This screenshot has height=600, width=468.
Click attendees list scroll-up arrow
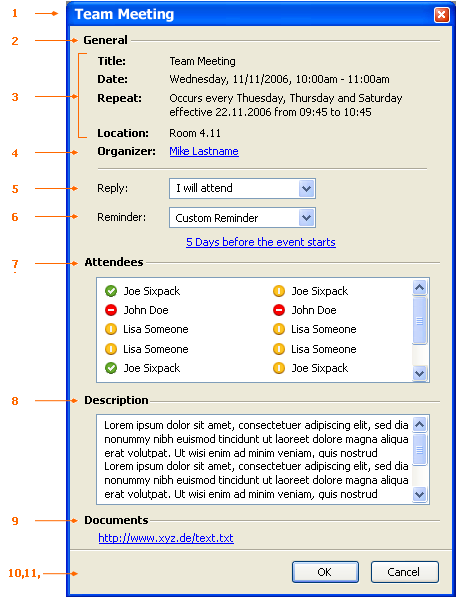click(x=420, y=287)
